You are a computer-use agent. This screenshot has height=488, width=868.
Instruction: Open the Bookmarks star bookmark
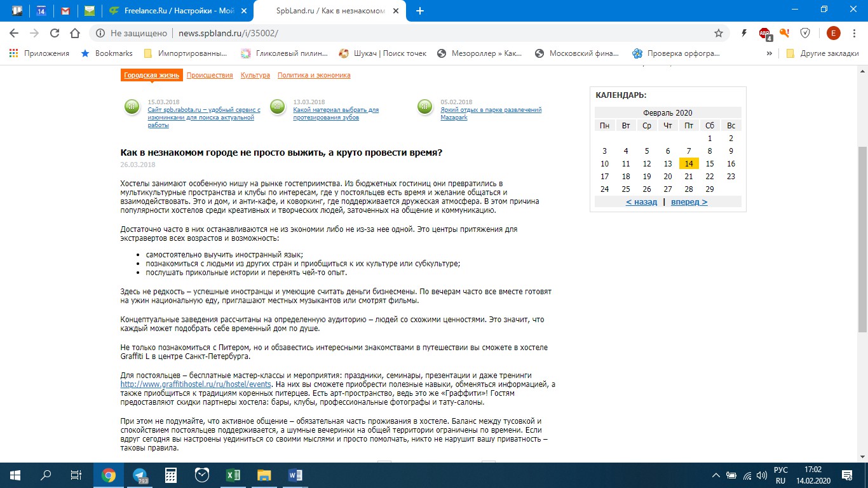coord(107,53)
